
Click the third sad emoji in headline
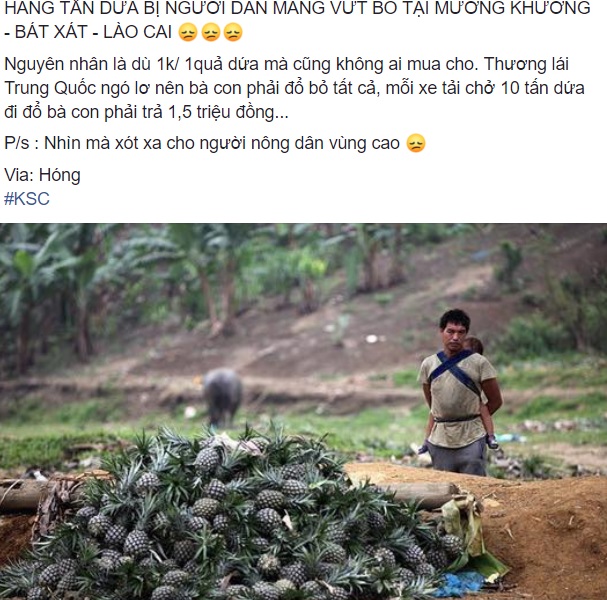233,32
